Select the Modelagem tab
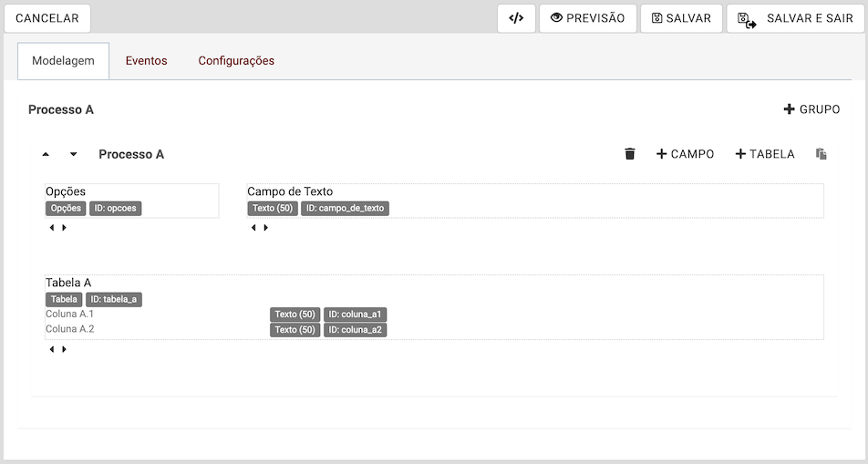 coord(63,61)
